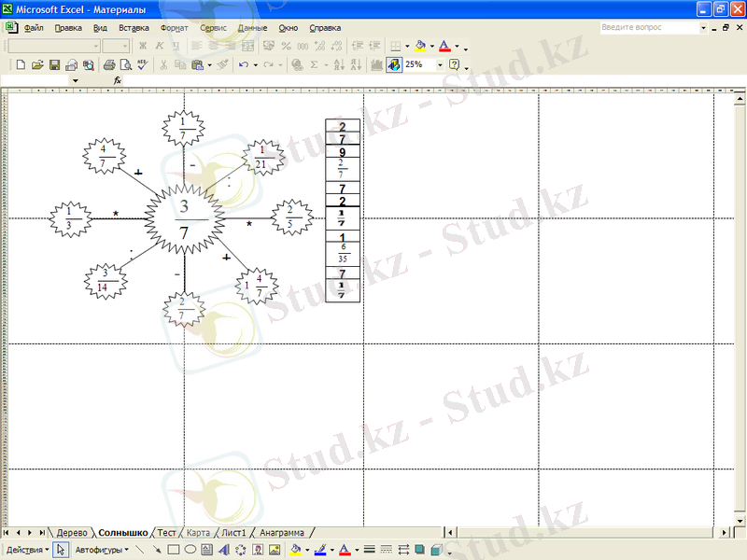Apply the yellow fill color in the formatting toolbar
This screenshot has height=560, width=747.
421,46
